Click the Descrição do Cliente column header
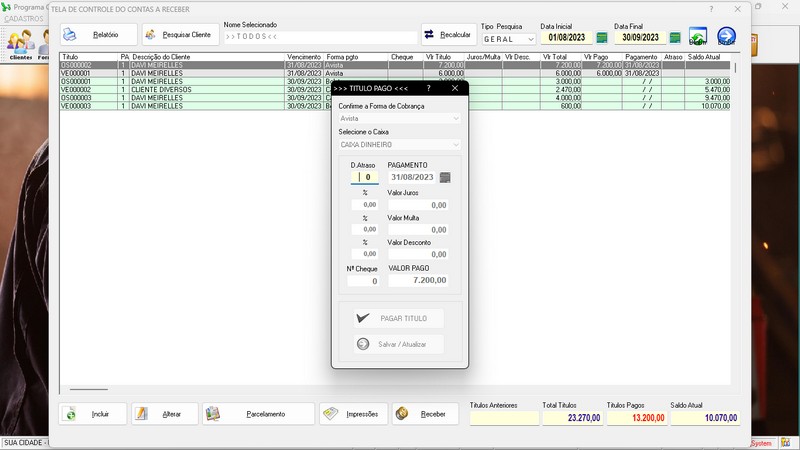The image size is (800, 450). [x=207, y=57]
